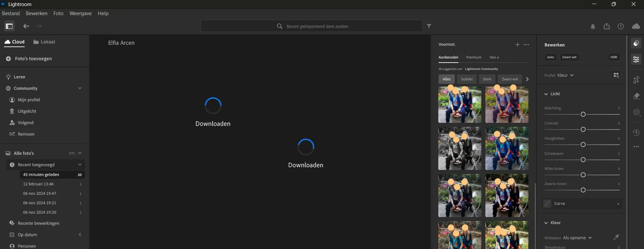Viewport: 644px width, 249px height.
Task: Click the share icon in top bar
Action: tap(607, 26)
